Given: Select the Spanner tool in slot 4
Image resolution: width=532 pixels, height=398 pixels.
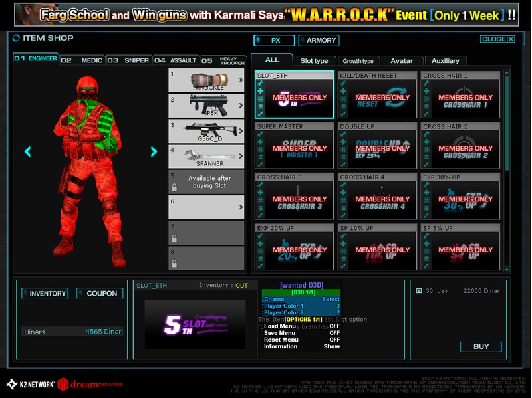Looking at the screenshot, I should [x=206, y=157].
